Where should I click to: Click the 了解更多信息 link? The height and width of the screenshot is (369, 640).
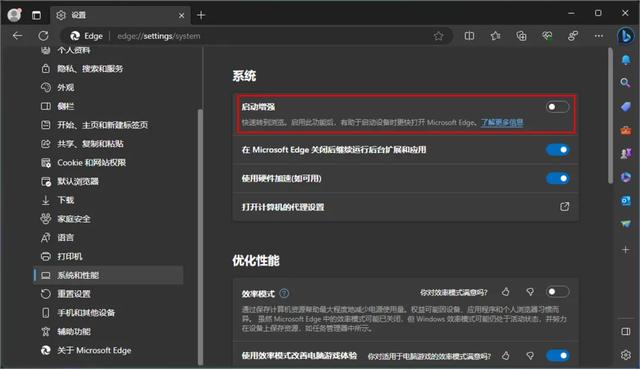click(502, 122)
